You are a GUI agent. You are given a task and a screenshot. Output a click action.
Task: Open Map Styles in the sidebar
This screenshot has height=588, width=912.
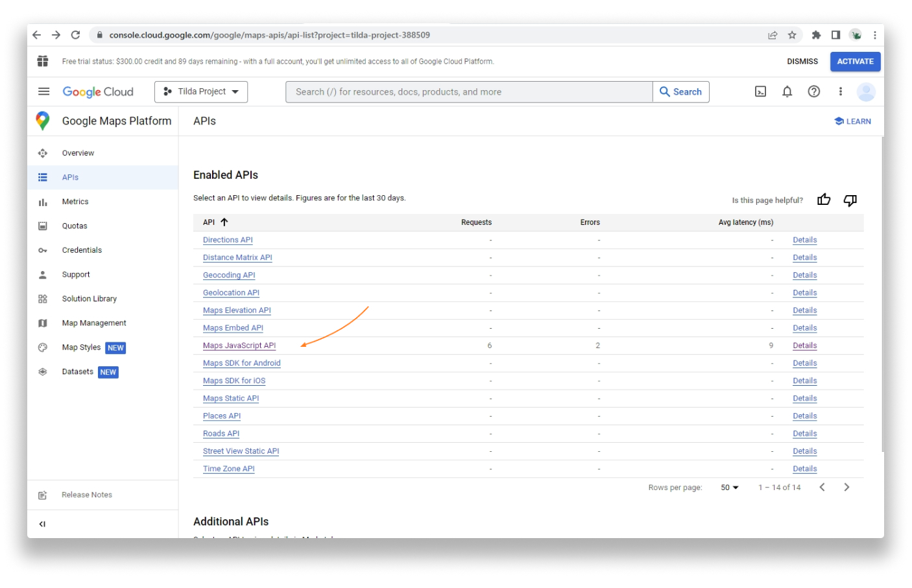tap(102, 347)
